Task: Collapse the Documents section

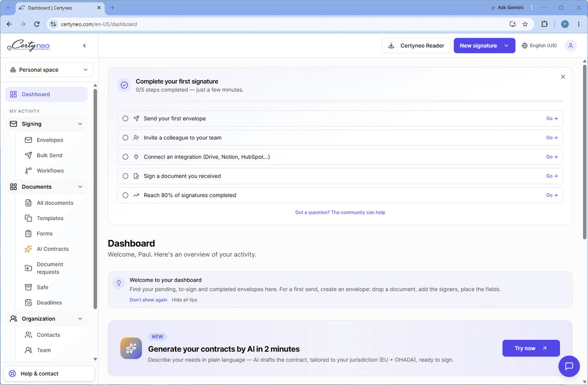Action: pos(80,187)
